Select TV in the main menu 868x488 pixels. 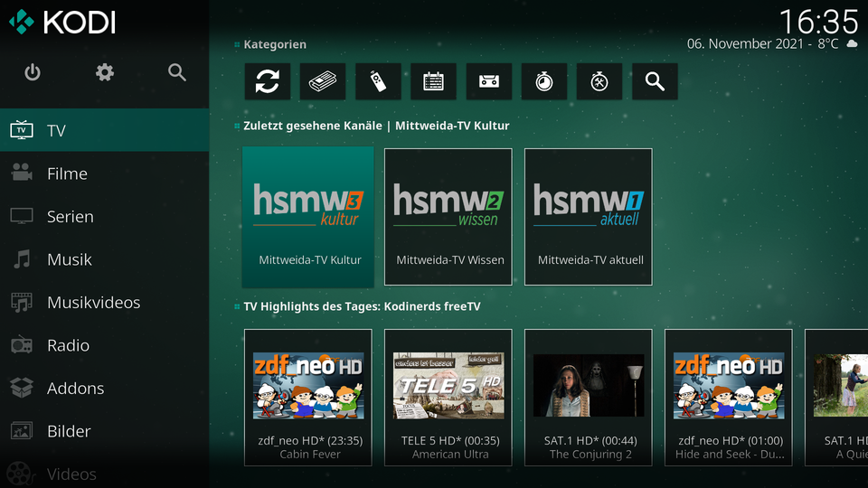pyautogui.click(x=105, y=130)
